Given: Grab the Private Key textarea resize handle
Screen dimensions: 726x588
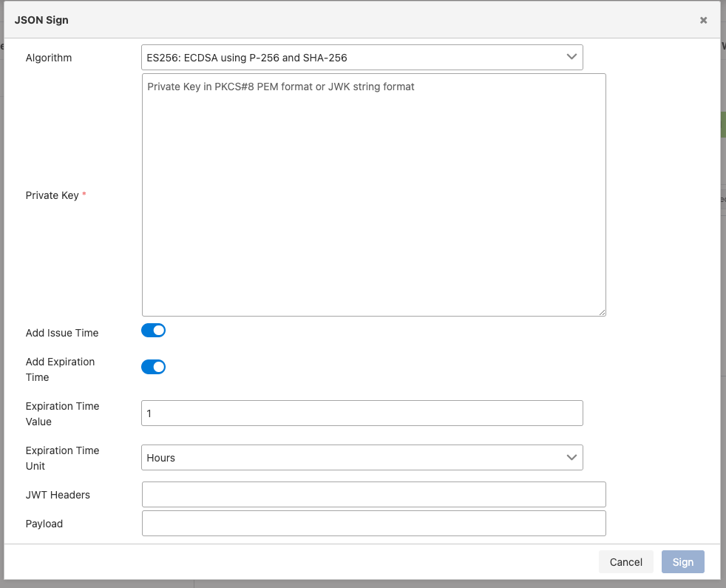Looking at the screenshot, I should (602, 312).
